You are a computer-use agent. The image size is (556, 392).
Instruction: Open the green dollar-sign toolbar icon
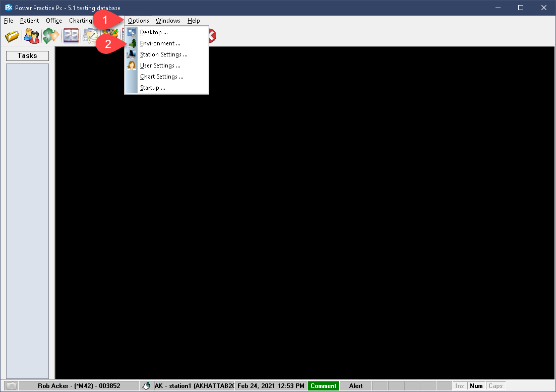(x=51, y=36)
